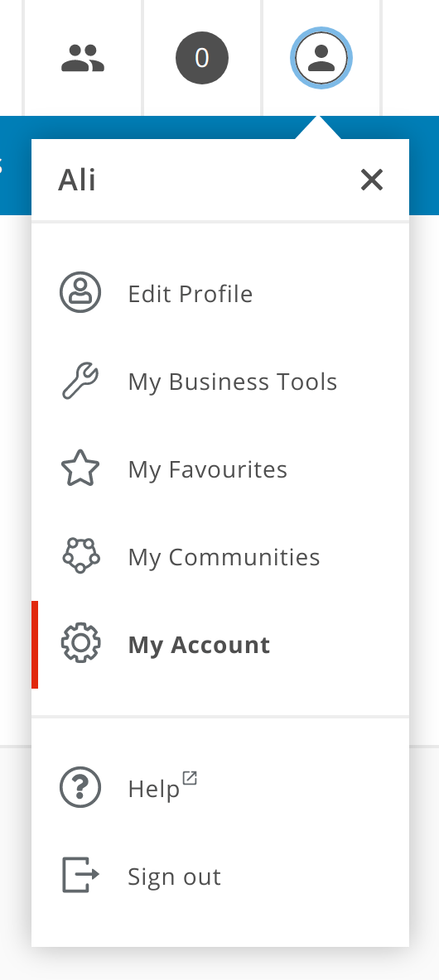Go to My Communities

pyautogui.click(x=220, y=556)
